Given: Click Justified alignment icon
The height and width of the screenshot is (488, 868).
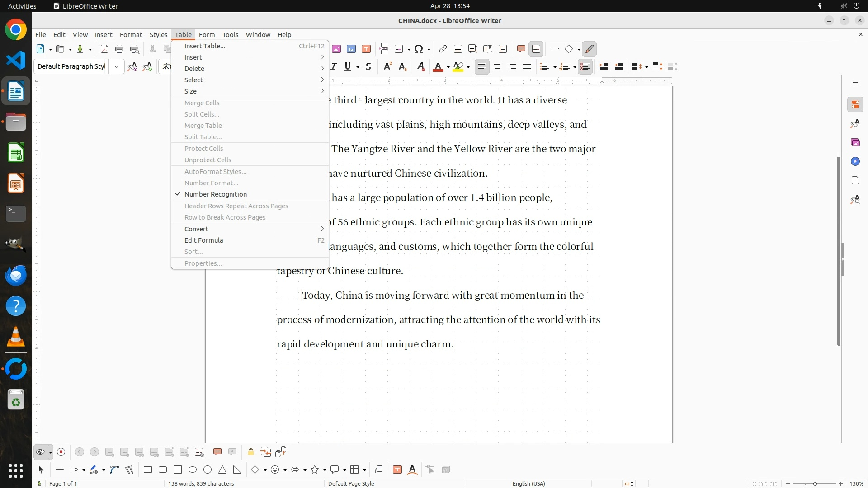Looking at the screenshot, I should pos(527,67).
